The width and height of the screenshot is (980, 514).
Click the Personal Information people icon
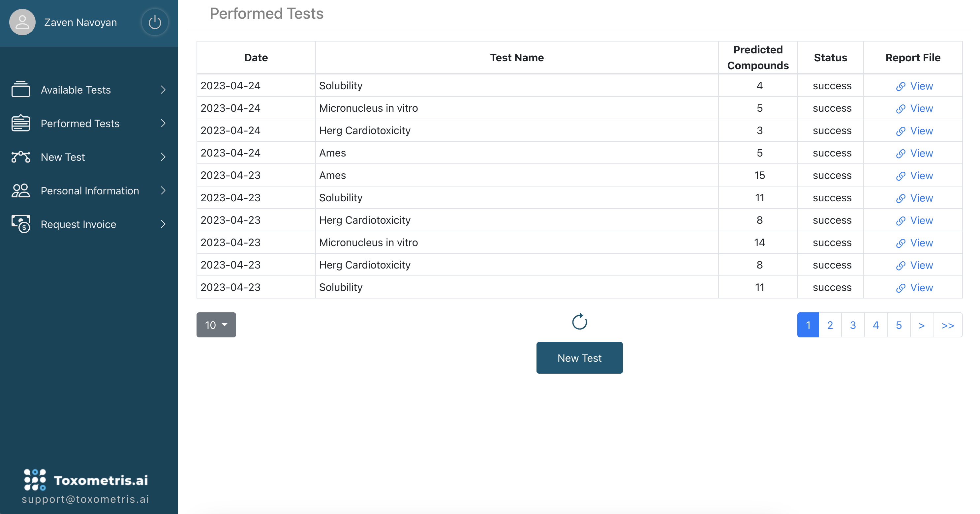[20, 190]
